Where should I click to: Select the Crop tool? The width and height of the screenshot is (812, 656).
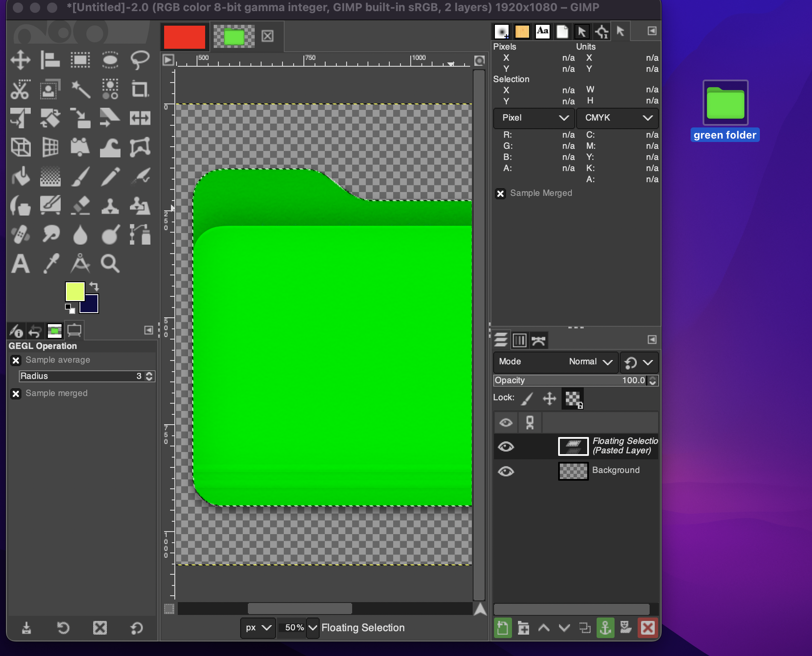(140, 89)
